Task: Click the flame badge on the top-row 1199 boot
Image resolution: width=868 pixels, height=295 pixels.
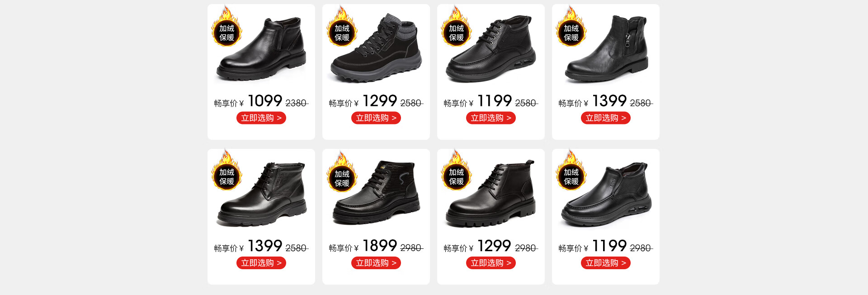Action: (x=456, y=27)
